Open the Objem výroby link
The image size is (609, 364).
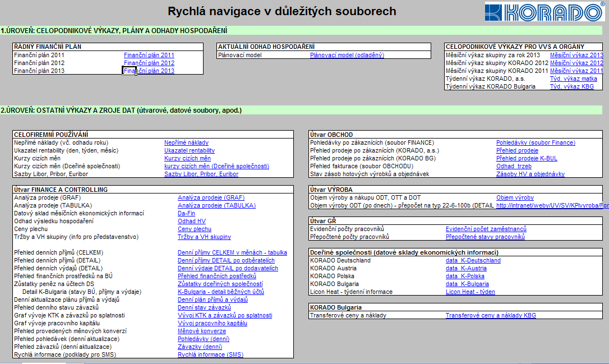[515, 197]
